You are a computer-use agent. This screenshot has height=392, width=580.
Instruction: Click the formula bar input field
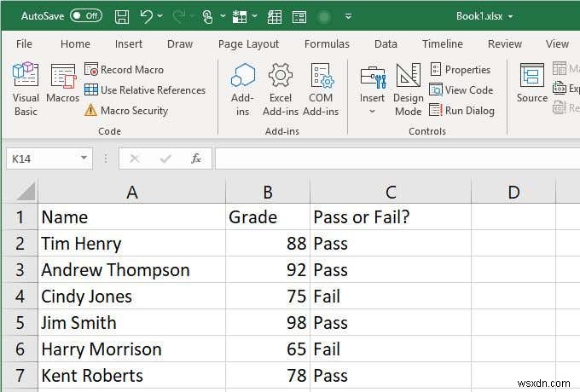(x=397, y=159)
